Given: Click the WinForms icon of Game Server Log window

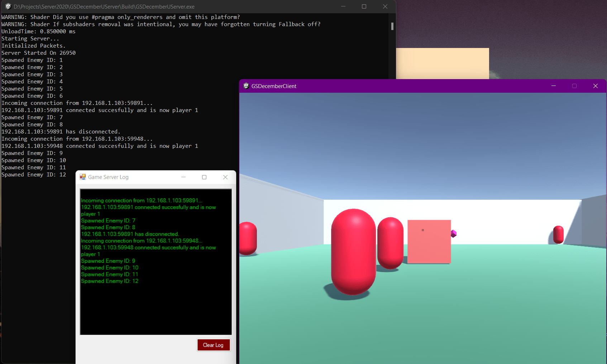Looking at the screenshot, I should tap(83, 177).
